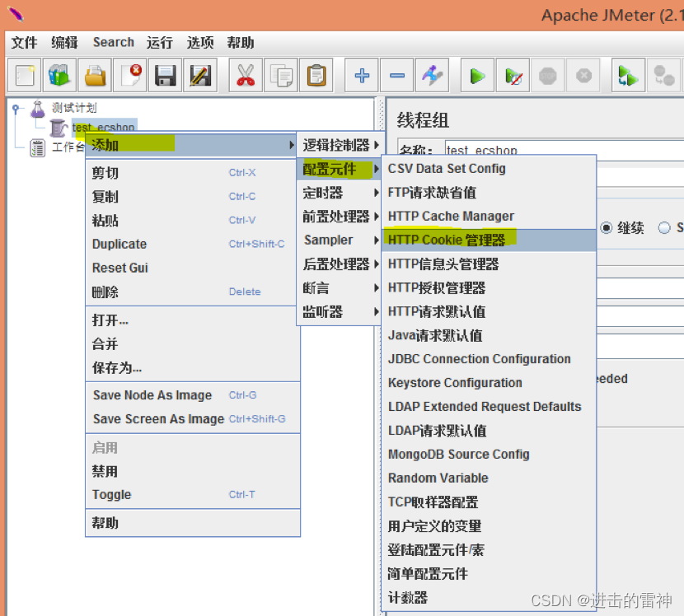Screen dimensions: 684x616
Task: Collapse the 测试计划 tree node
Action: coord(16,108)
